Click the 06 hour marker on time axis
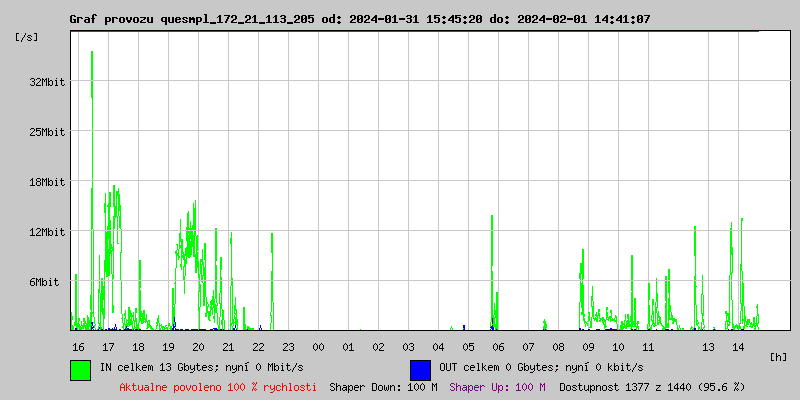 point(498,347)
